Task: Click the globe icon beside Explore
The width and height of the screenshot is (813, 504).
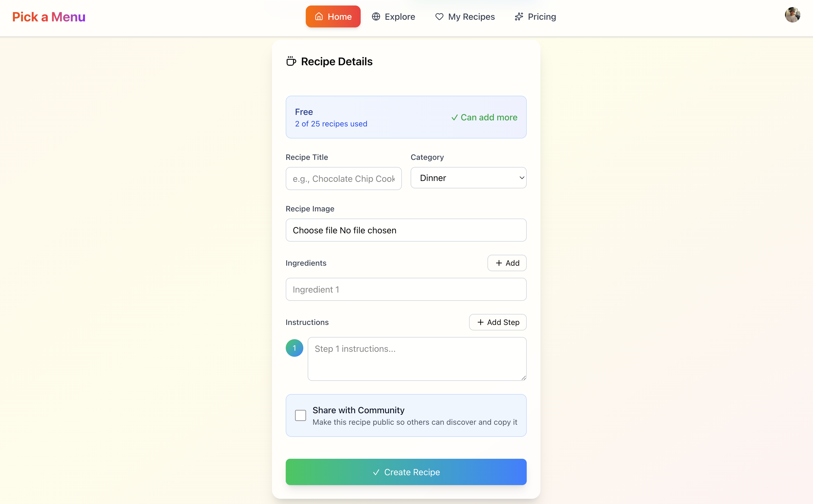Action: coord(376,17)
